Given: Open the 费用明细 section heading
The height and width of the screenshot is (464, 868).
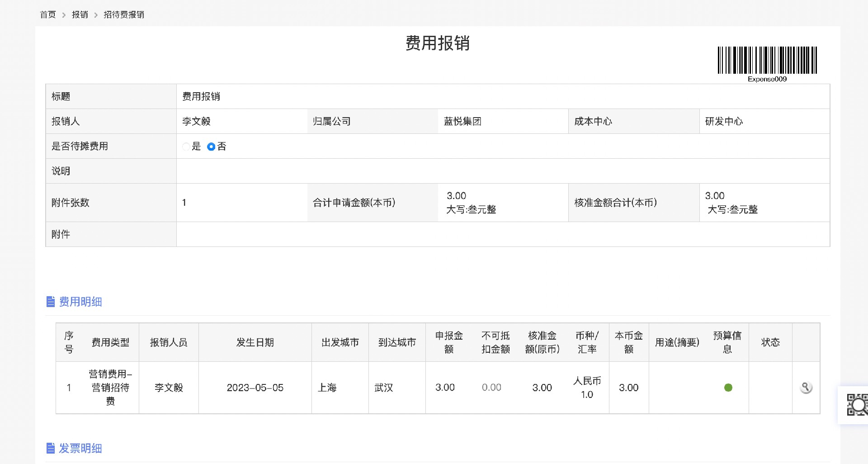Looking at the screenshot, I should pyautogui.click(x=80, y=302).
